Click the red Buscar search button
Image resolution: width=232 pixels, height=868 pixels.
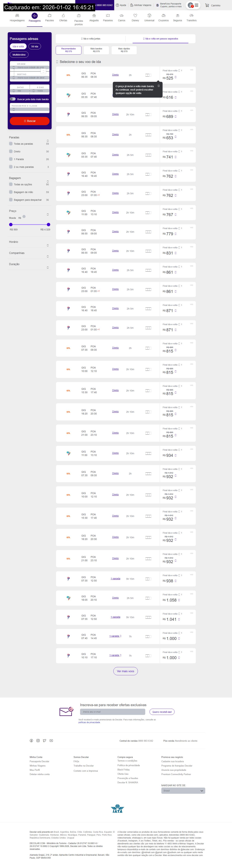pos(30,121)
